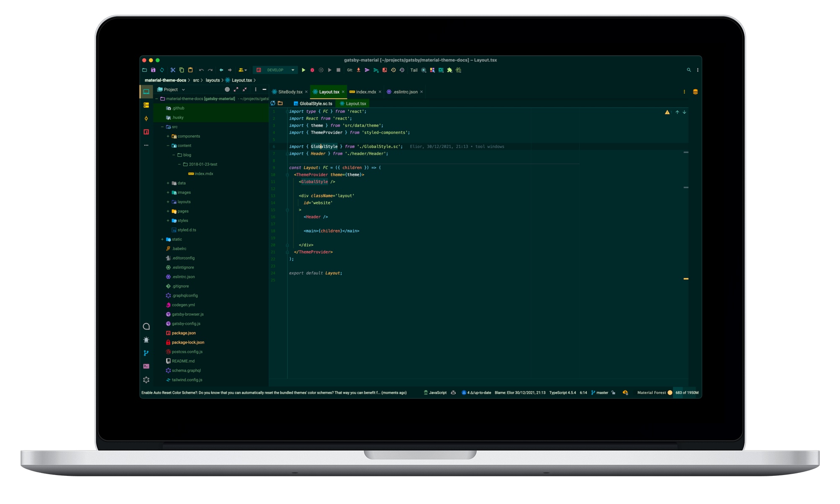840x504 pixels.
Task: Click the Paste clipboard icon
Action: pos(190,70)
